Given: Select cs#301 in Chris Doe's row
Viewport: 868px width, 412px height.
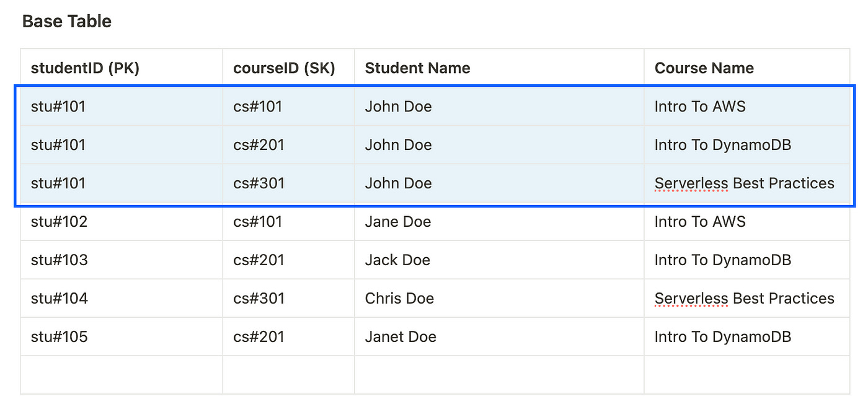Looking at the screenshot, I should (259, 299).
